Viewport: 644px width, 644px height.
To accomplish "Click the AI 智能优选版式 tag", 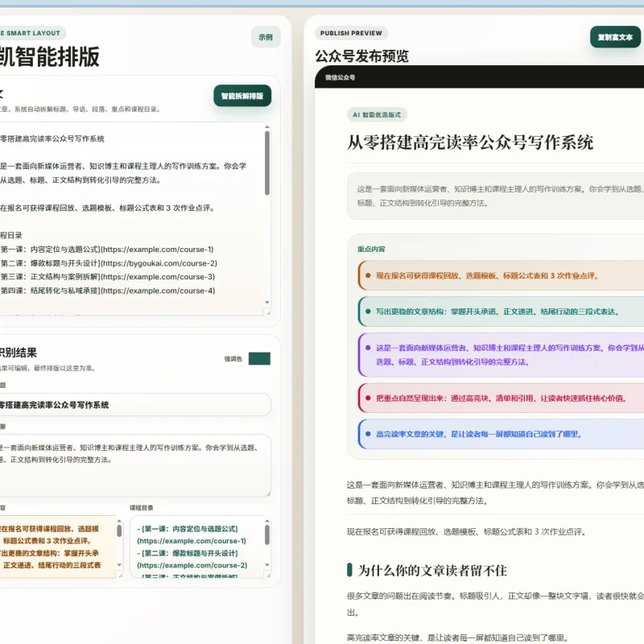I will coord(377,114).
